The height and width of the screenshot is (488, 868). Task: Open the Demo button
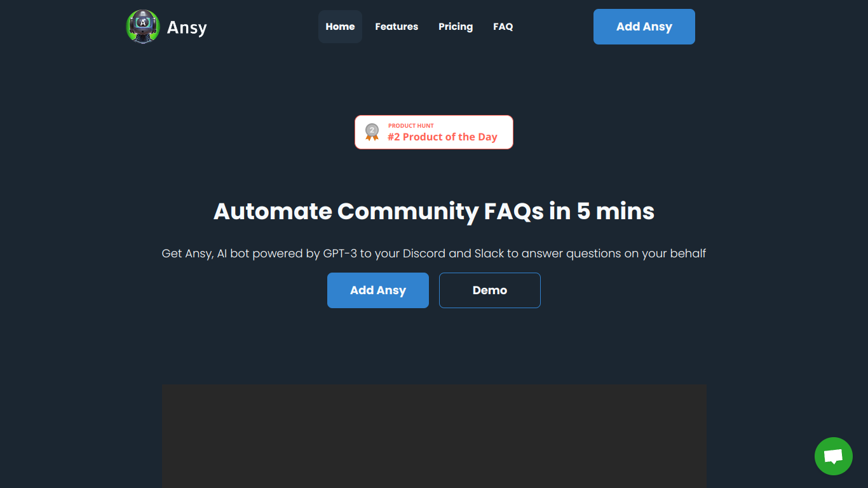[x=490, y=290]
